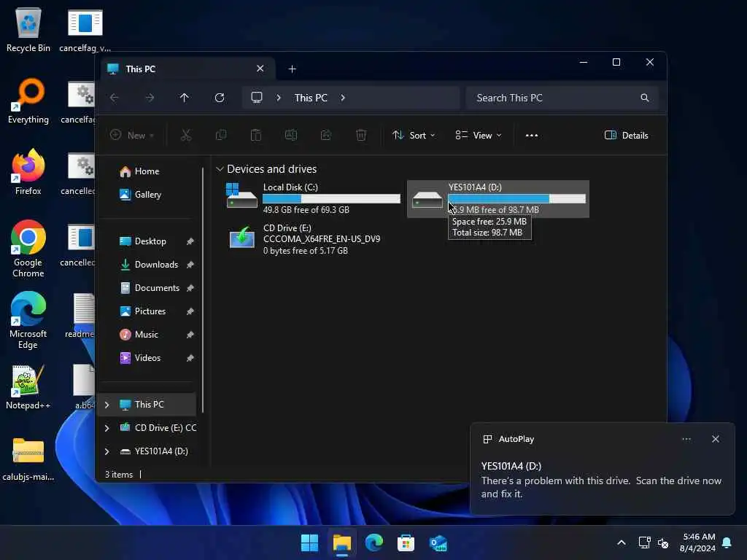Click the Share toolbar icon
This screenshot has height=560, width=747.
[326, 135]
